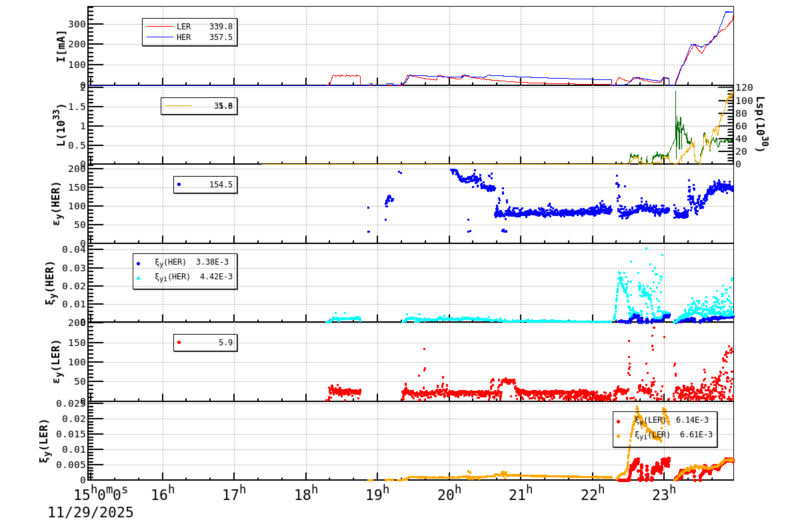The width and height of the screenshot is (800, 532).
Task: Select the red εy(LER) legend dot marker
Action: (x=178, y=341)
